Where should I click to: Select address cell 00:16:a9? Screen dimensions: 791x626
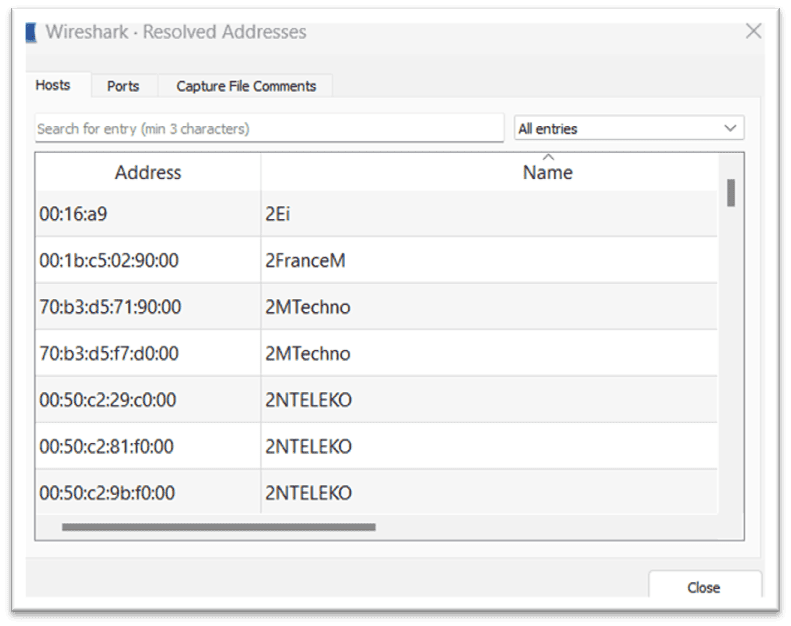[x=148, y=214]
